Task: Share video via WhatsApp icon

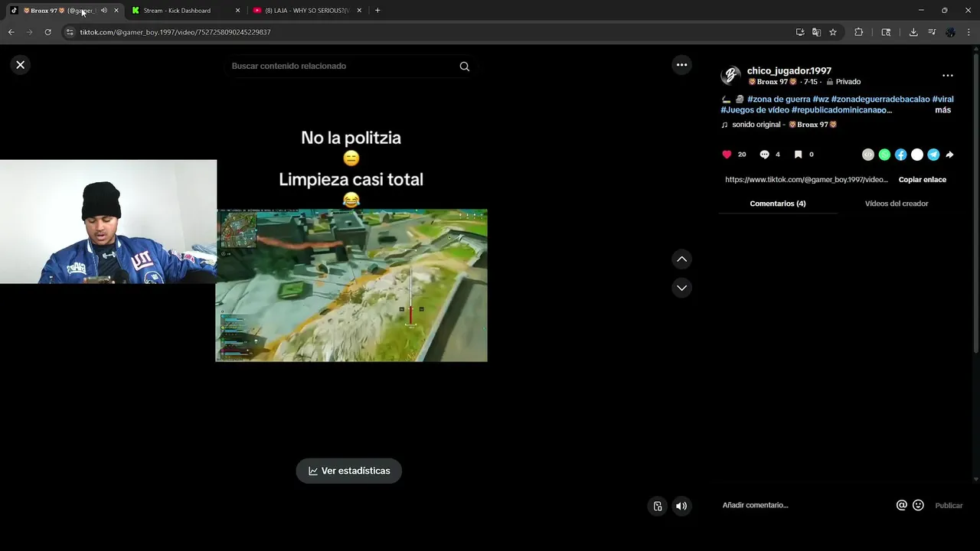Action: [x=884, y=155]
